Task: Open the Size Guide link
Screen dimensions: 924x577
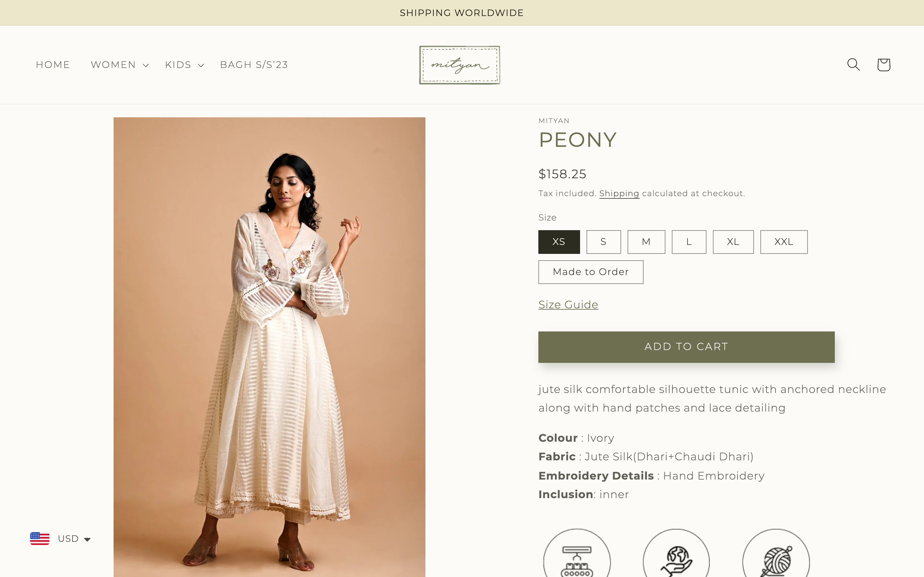Action: click(x=568, y=304)
